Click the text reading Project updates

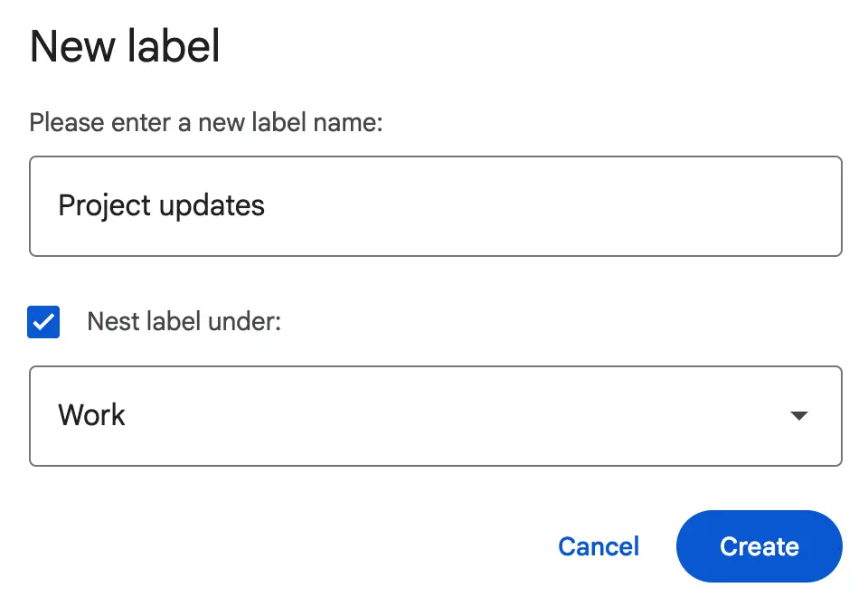(x=161, y=206)
